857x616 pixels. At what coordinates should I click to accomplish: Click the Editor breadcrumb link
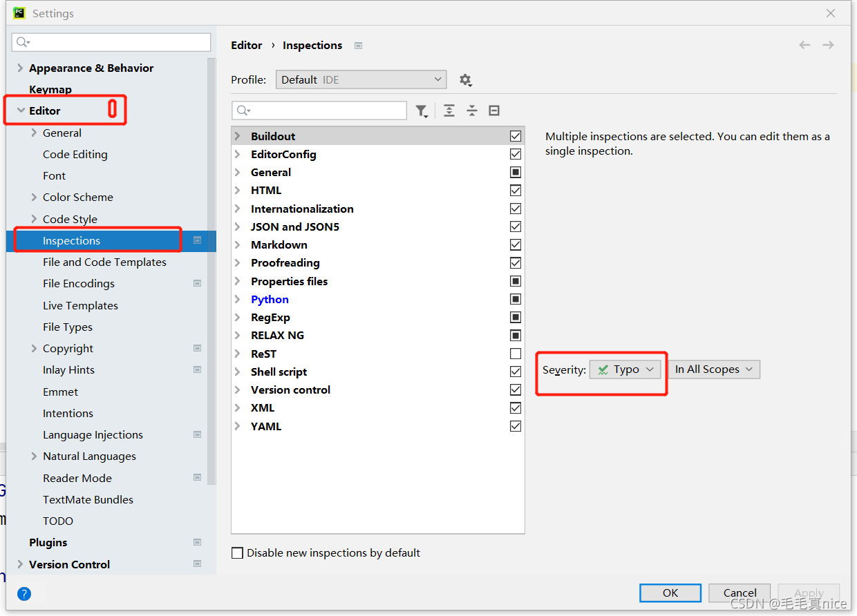point(246,46)
